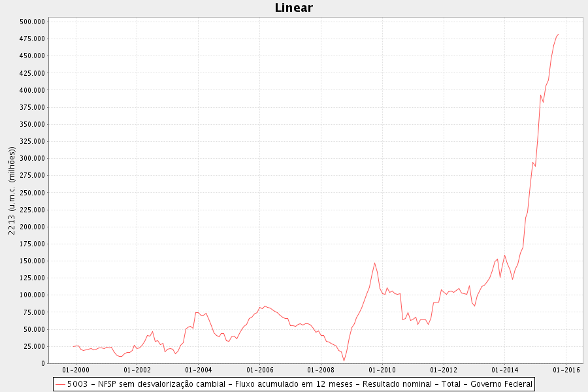Click the y-axis value 450.000
This screenshot has width=588, height=392.
(x=32, y=56)
